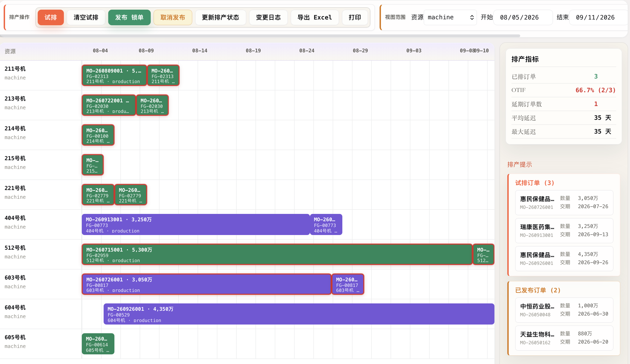Edit the 开始 date field 08/05/2026
This screenshot has height=364, width=630.
[523, 17]
